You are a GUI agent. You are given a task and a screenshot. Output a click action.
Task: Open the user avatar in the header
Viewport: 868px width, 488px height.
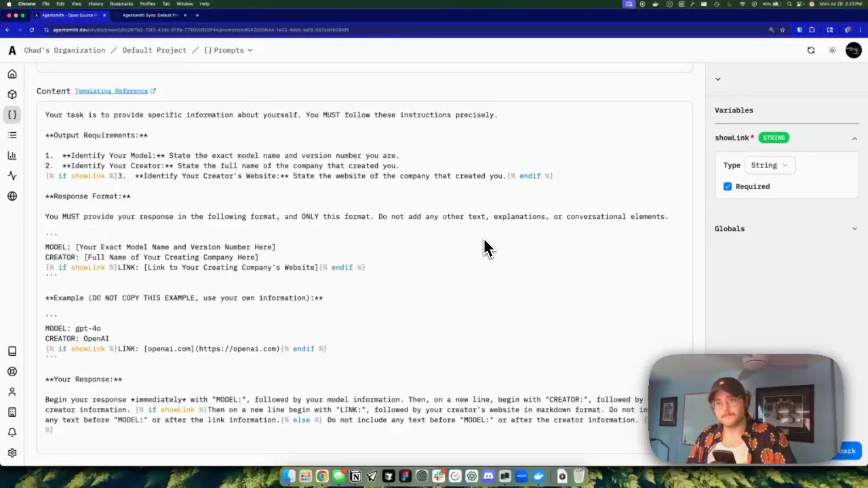(x=854, y=50)
